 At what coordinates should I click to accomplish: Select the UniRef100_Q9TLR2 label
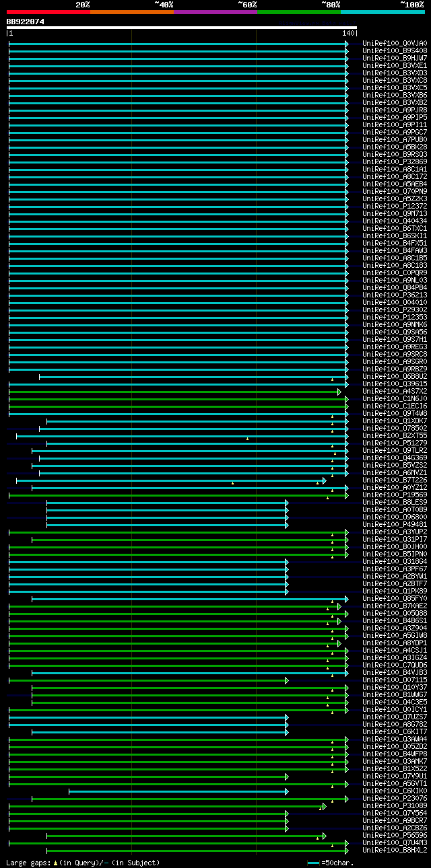(x=395, y=450)
